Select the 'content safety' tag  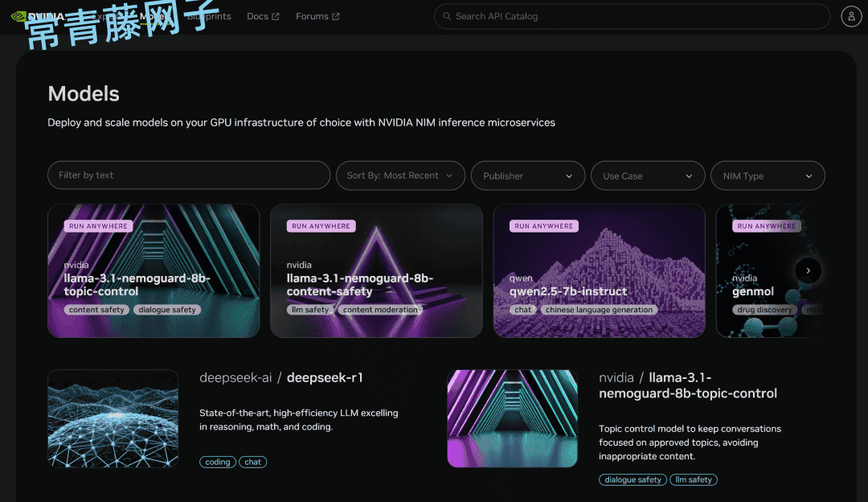pos(96,310)
